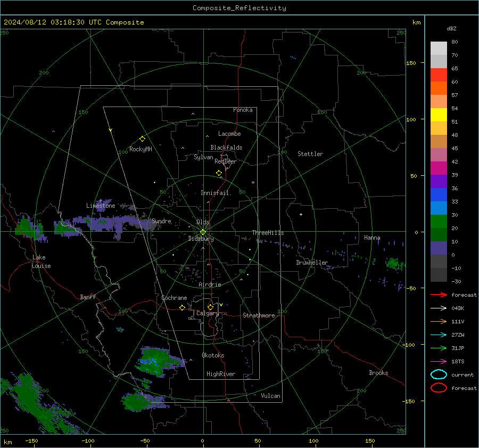Select the red 65 dBZ color swatch

click(439, 75)
